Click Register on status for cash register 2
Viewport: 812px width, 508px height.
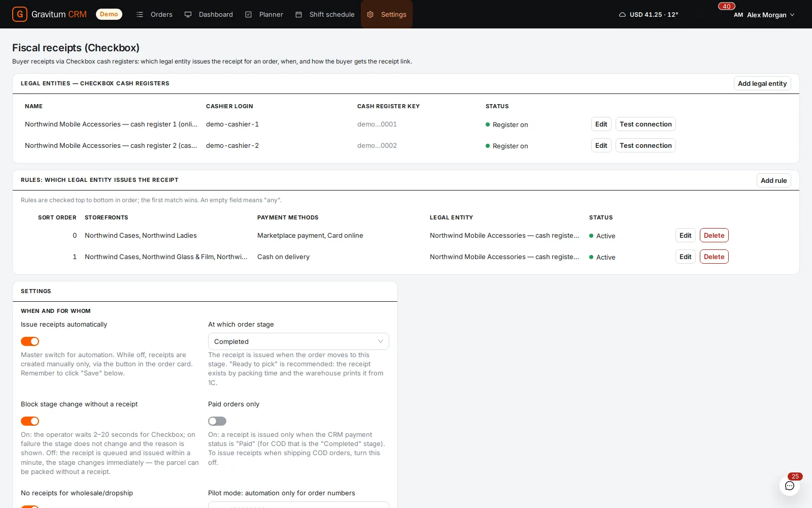(x=507, y=146)
